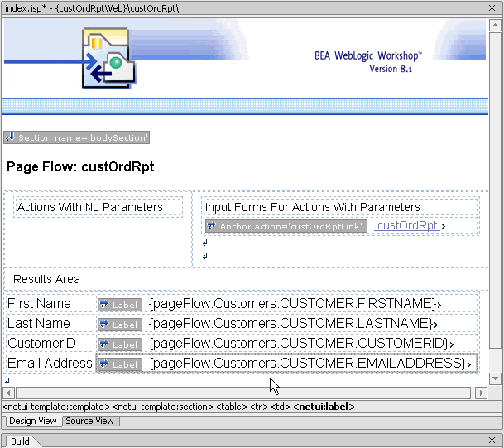Viewport: 504px width, 448px height.
Task: Click the CUSTOMER.LASTNAME binding expression
Action: point(290,324)
